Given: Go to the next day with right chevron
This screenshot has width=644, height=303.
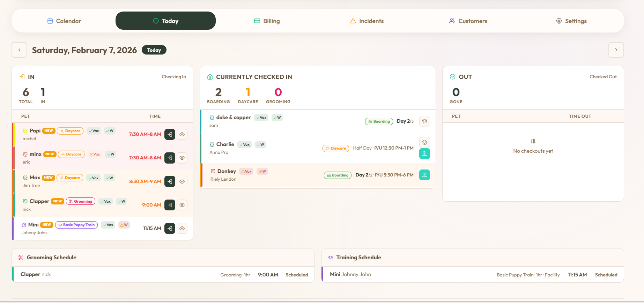Looking at the screenshot, I should tap(616, 50).
